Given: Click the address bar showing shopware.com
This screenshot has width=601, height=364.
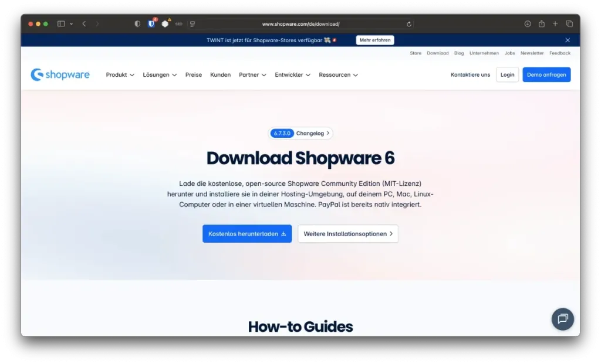Looking at the screenshot, I should click(x=300, y=23).
